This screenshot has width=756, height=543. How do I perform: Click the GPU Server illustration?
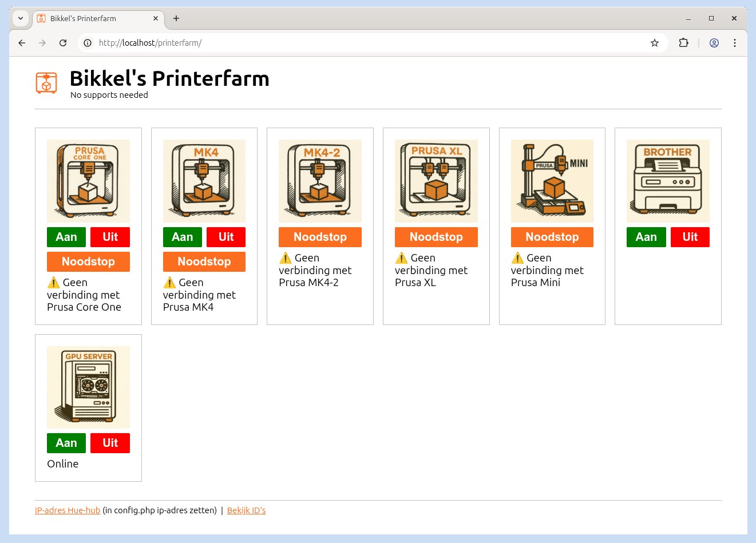point(88,387)
